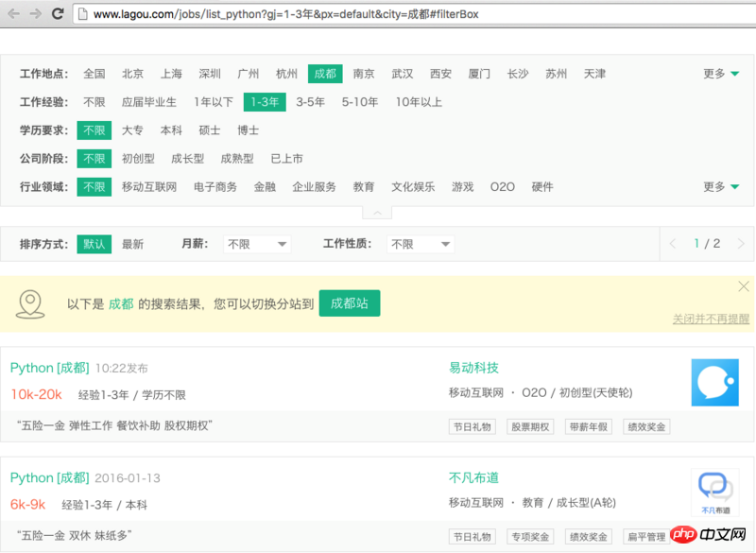Select 初创型 company stage filter

[x=138, y=159]
